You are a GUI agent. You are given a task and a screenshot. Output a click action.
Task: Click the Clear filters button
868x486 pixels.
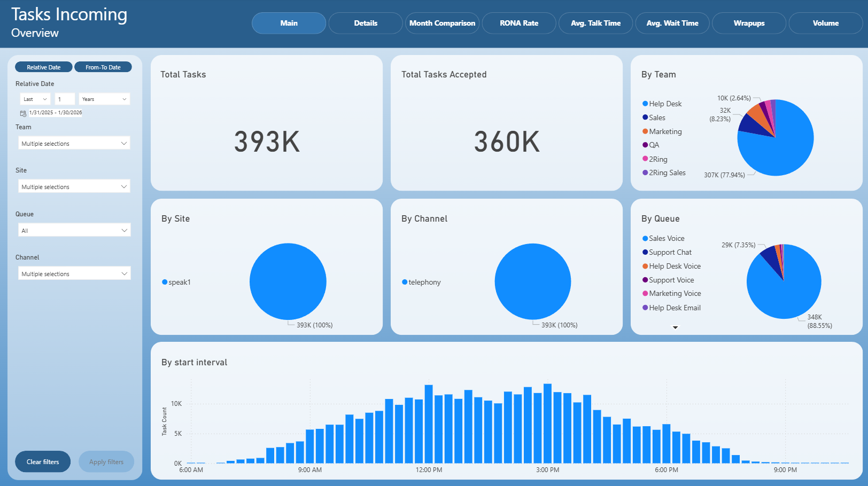43,461
